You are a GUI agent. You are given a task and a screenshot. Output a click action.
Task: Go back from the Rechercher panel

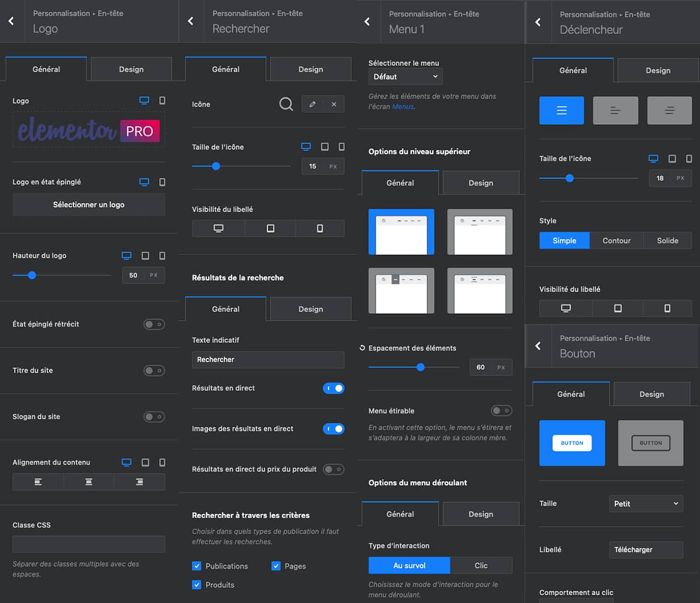[190, 21]
